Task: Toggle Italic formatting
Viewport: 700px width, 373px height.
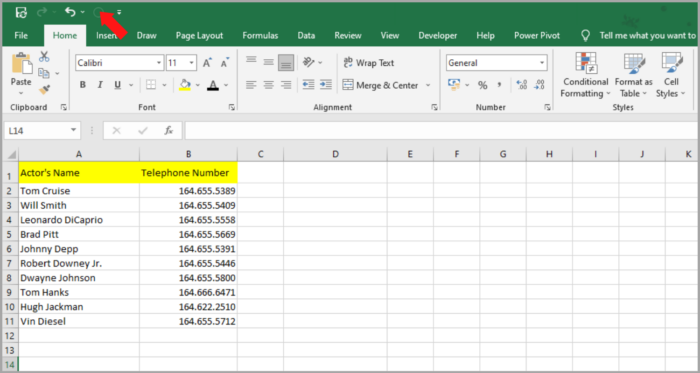Action: (x=100, y=85)
